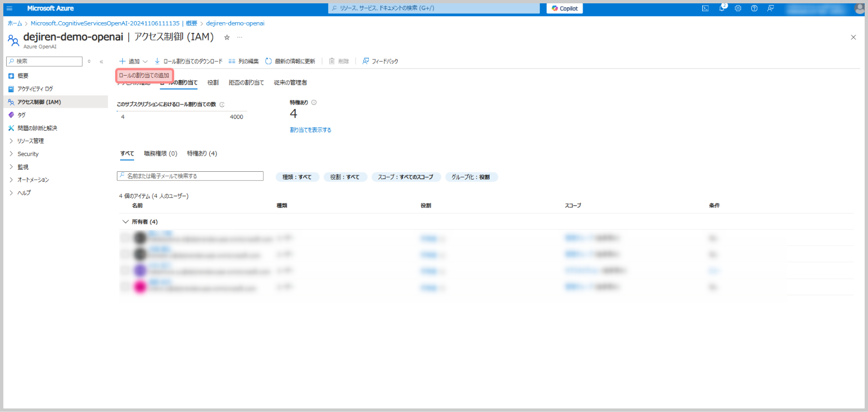Screen dimensions: 868x412
Task: Select the すべて filter tab
Action: pos(127,153)
